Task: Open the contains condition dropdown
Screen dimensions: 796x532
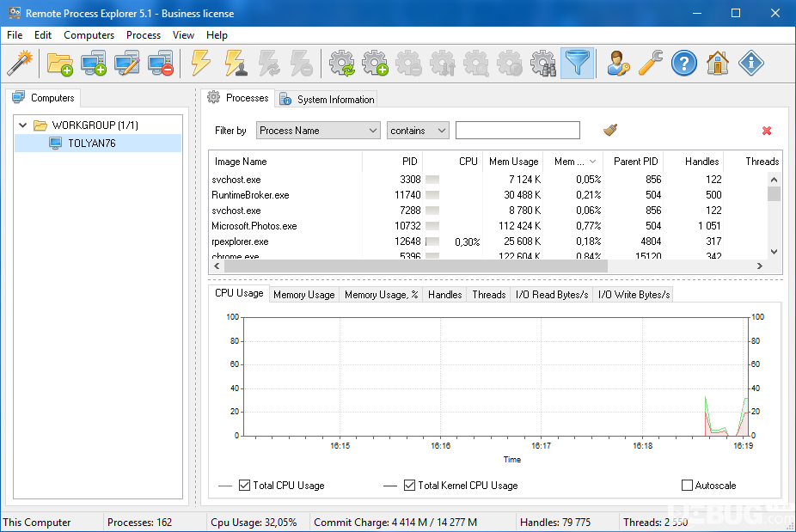Action: point(418,131)
